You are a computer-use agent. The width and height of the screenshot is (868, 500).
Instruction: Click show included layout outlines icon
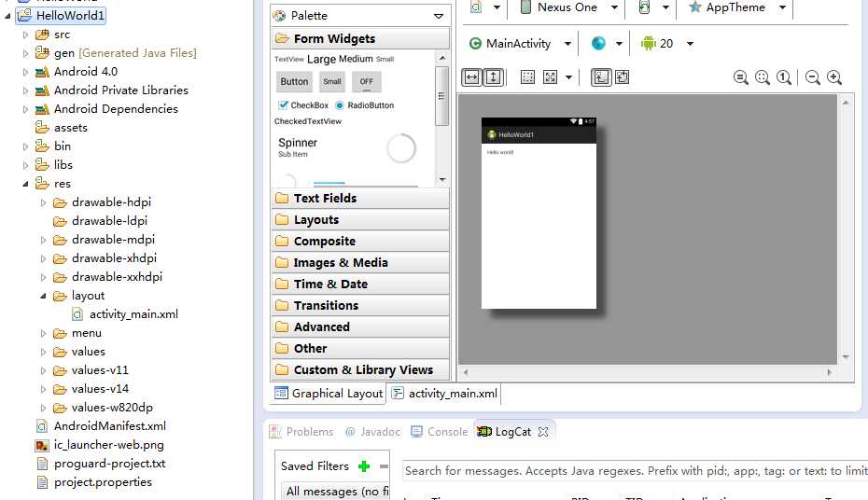click(x=527, y=76)
